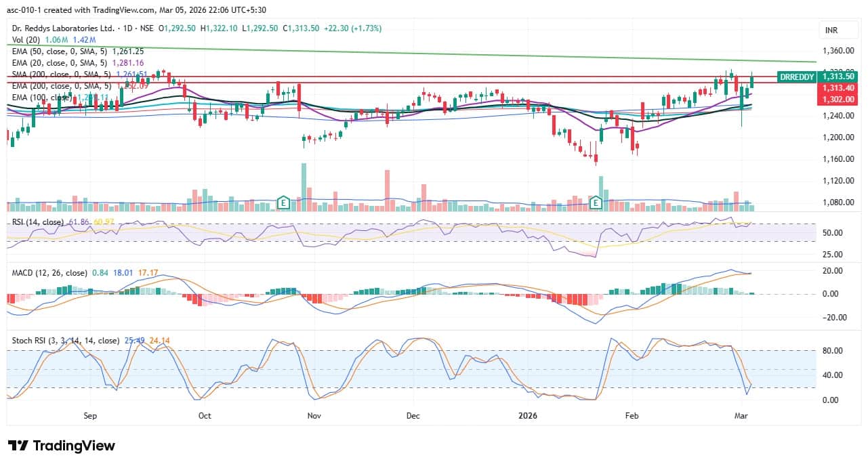868x466 pixels.
Task: Click the Dec label on time axis
Action: (x=413, y=415)
